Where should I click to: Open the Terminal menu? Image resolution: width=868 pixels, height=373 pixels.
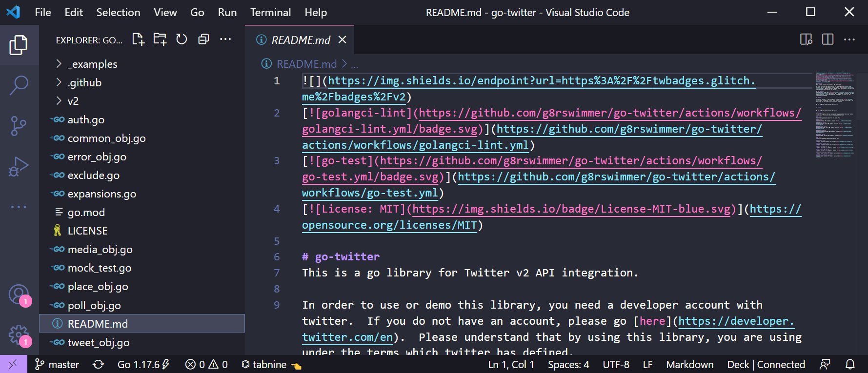click(270, 12)
